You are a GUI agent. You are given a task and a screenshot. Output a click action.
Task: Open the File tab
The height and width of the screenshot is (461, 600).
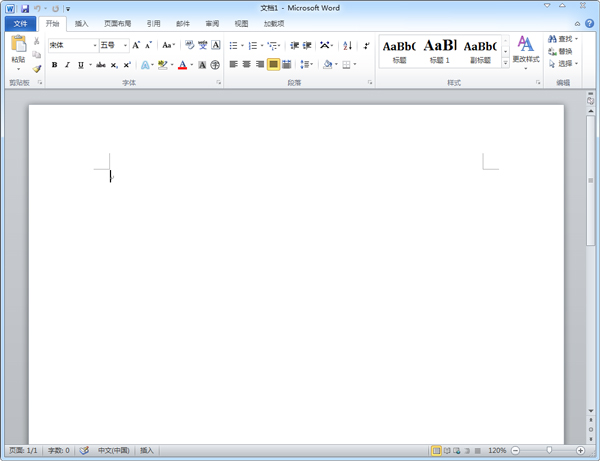click(x=20, y=24)
